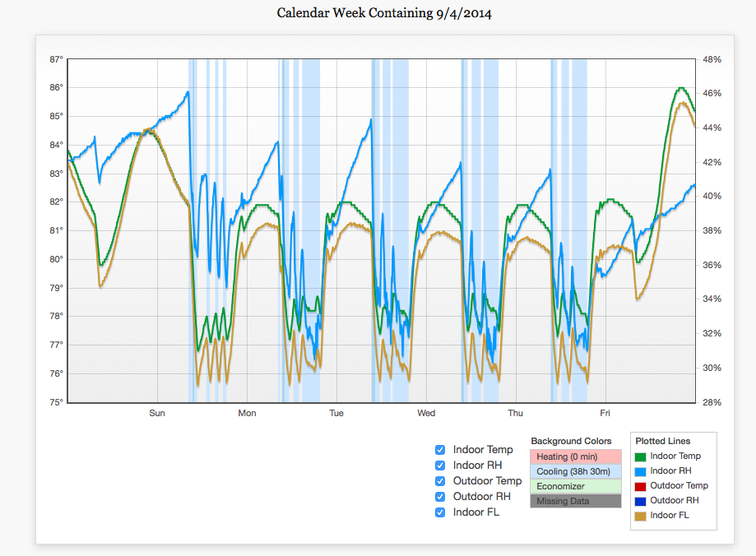Toggle the Indoor RH checkbox
This screenshot has height=556, width=756.
439,466
